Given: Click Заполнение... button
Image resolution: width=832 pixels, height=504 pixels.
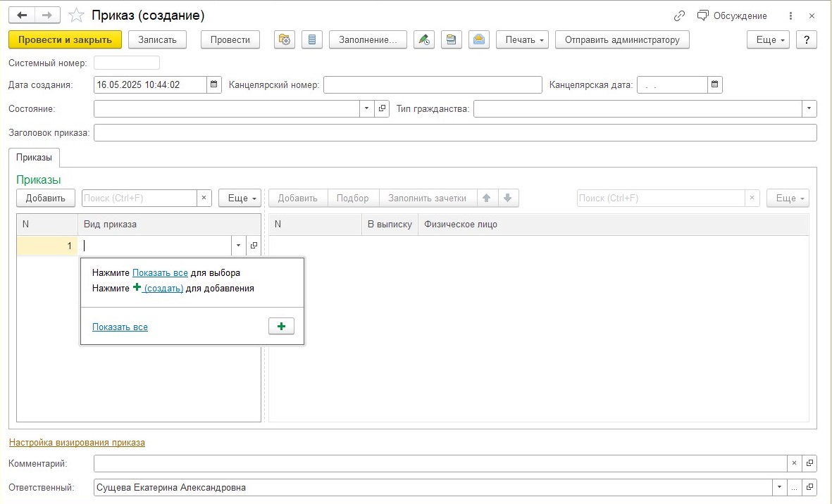Looking at the screenshot, I should (x=368, y=39).
